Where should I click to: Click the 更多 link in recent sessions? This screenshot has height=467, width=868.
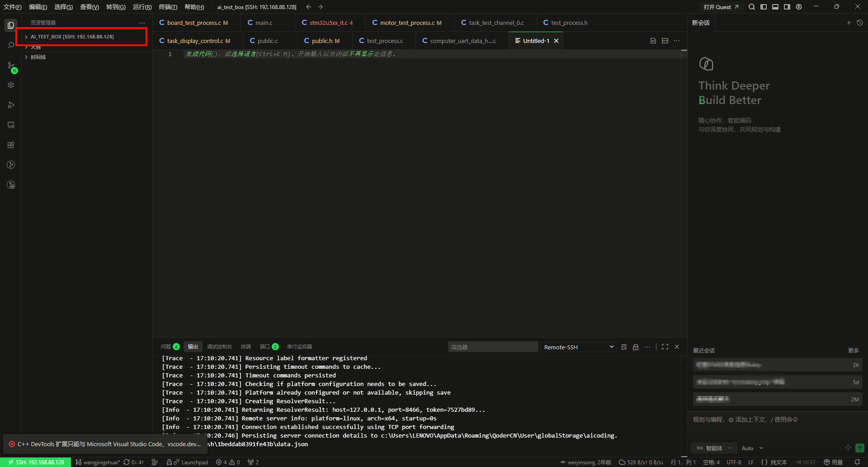(x=853, y=350)
